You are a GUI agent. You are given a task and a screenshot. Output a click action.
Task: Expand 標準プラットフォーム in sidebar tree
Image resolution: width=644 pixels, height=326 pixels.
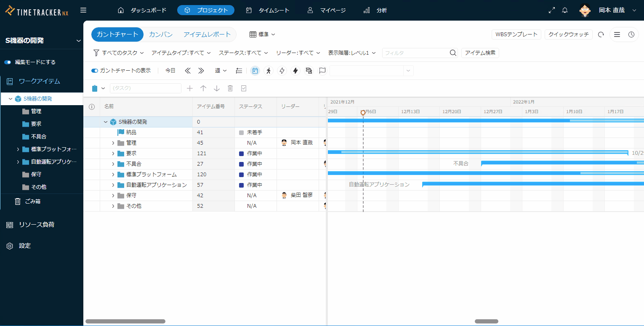tap(18, 149)
